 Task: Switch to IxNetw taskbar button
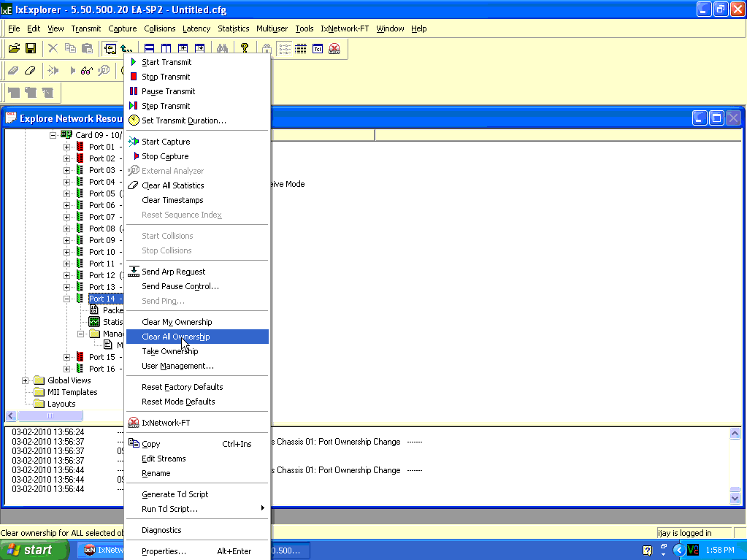tap(101, 550)
